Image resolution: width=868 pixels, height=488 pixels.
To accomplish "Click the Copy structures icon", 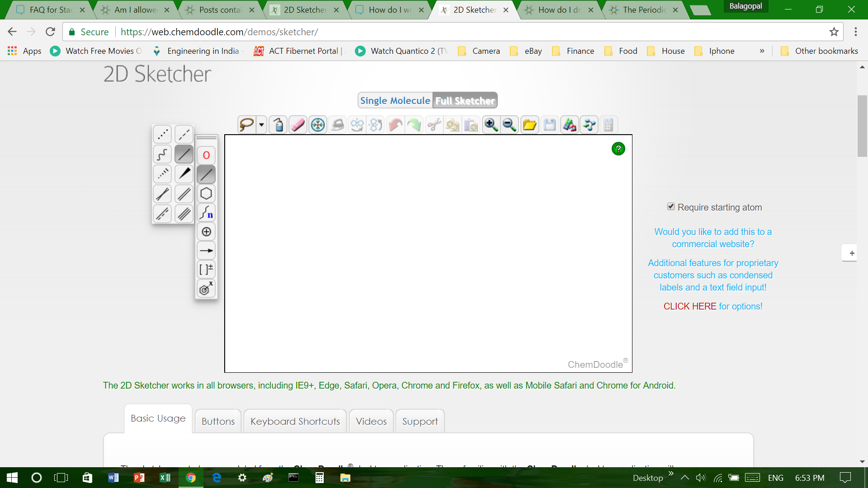I will tap(453, 125).
